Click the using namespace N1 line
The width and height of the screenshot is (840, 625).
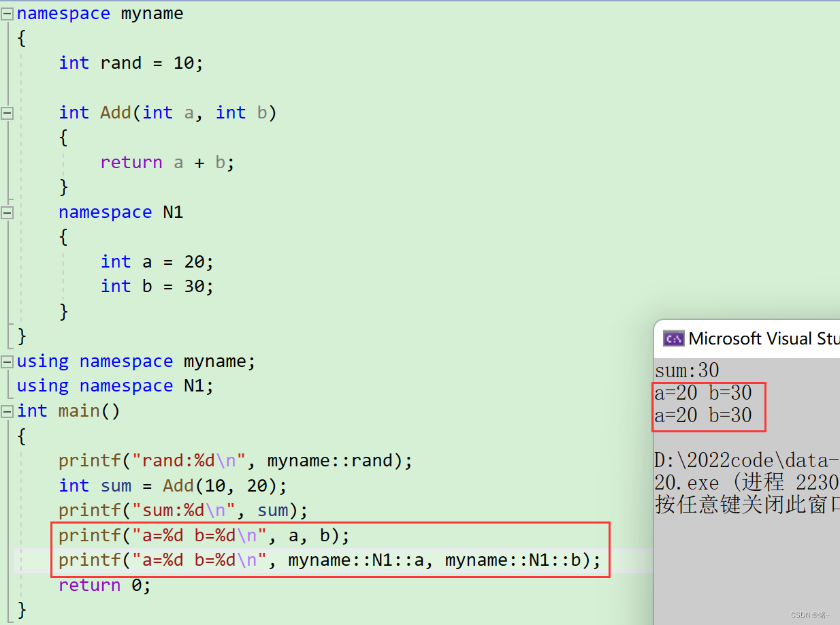[x=116, y=385]
